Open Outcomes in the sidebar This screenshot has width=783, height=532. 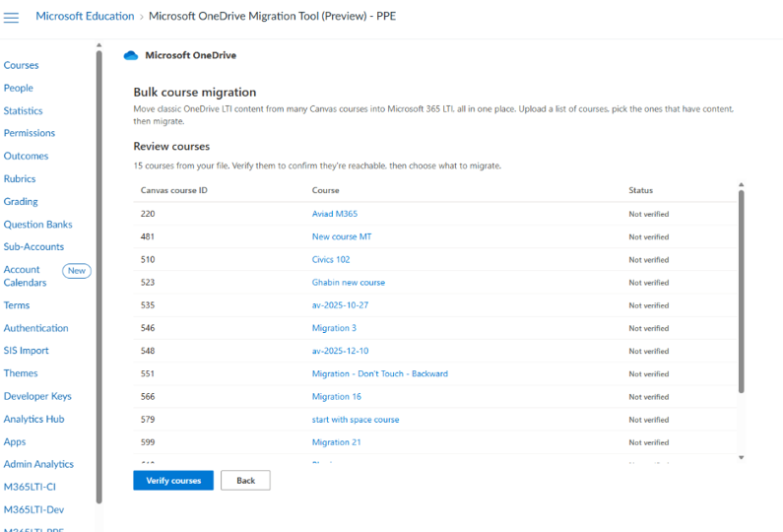[x=26, y=156]
